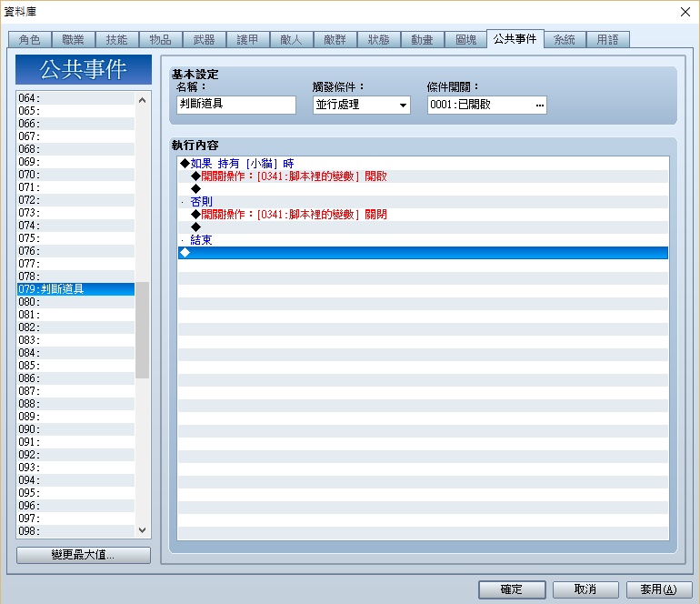Screen dimensions: 700x604
Task: Click the 套用(A) button
Action: (659, 589)
